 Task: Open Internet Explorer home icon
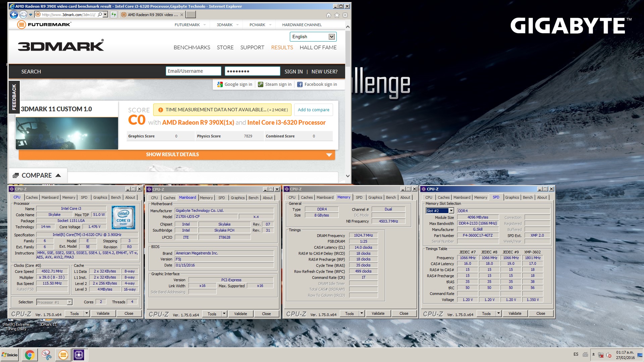tap(328, 15)
